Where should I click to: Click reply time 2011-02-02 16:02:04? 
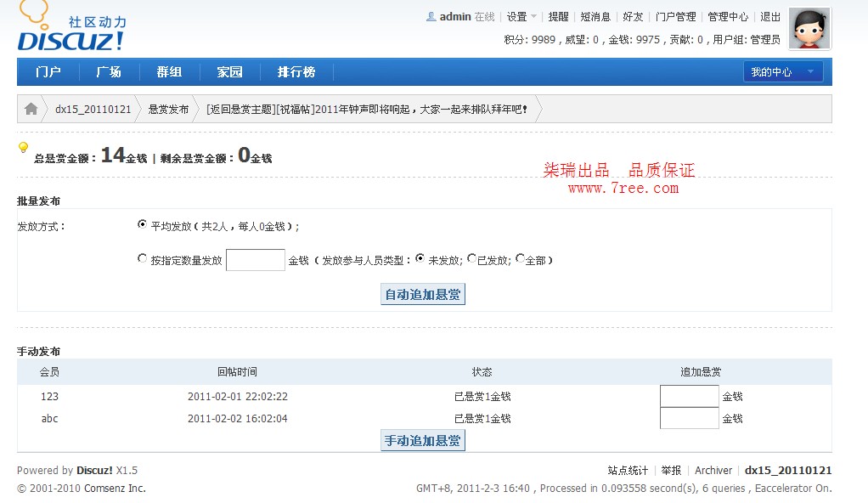[238, 418]
